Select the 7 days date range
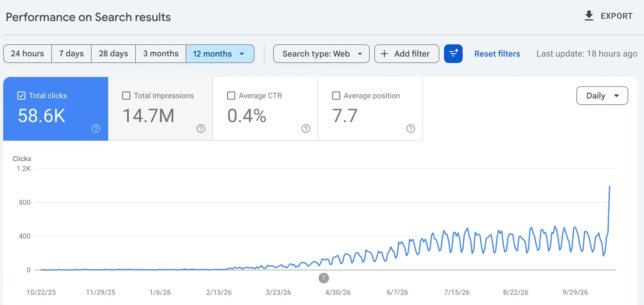 [x=71, y=54]
